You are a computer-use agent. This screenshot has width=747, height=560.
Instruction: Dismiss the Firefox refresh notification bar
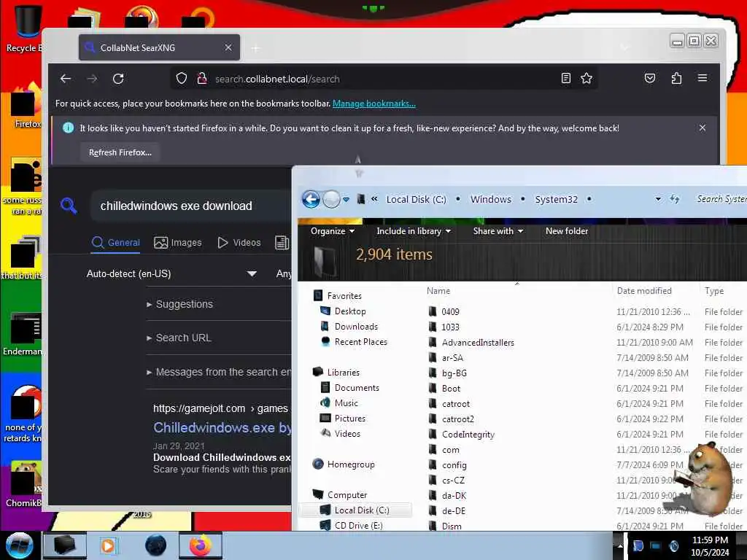pos(703,128)
